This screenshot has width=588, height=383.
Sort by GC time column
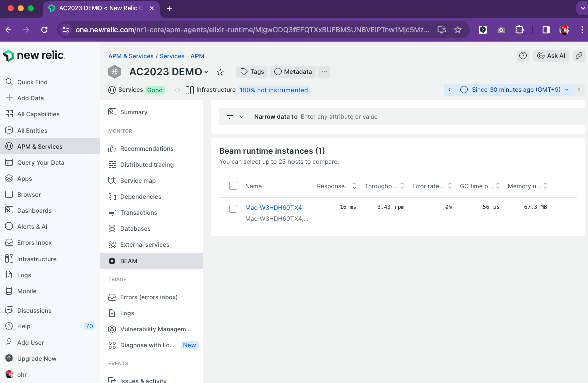(x=479, y=186)
